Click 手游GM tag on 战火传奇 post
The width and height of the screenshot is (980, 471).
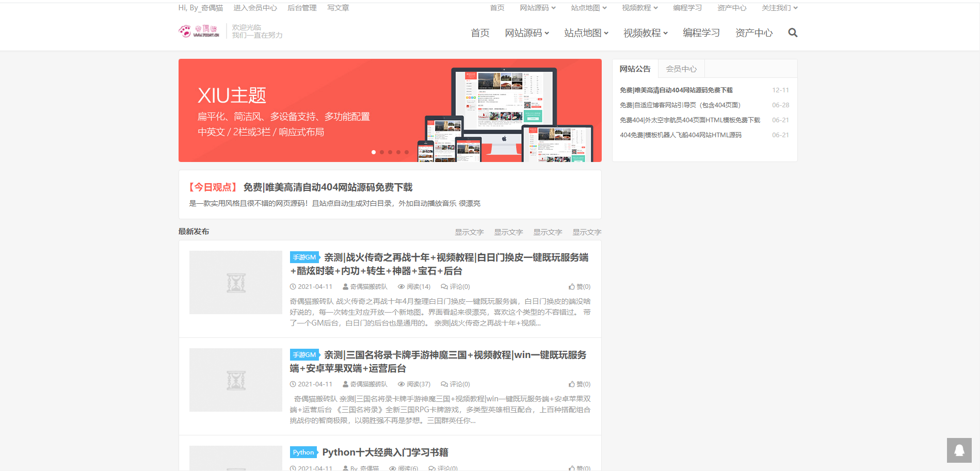pos(304,257)
